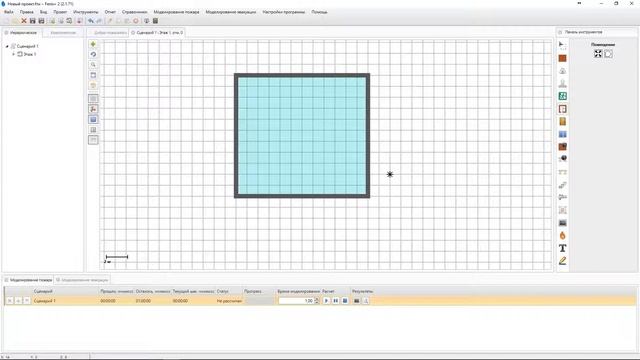Select Сценарий 1 in project tree
The height and width of the screenshot is (360, 640).
(x=27, y=47)
